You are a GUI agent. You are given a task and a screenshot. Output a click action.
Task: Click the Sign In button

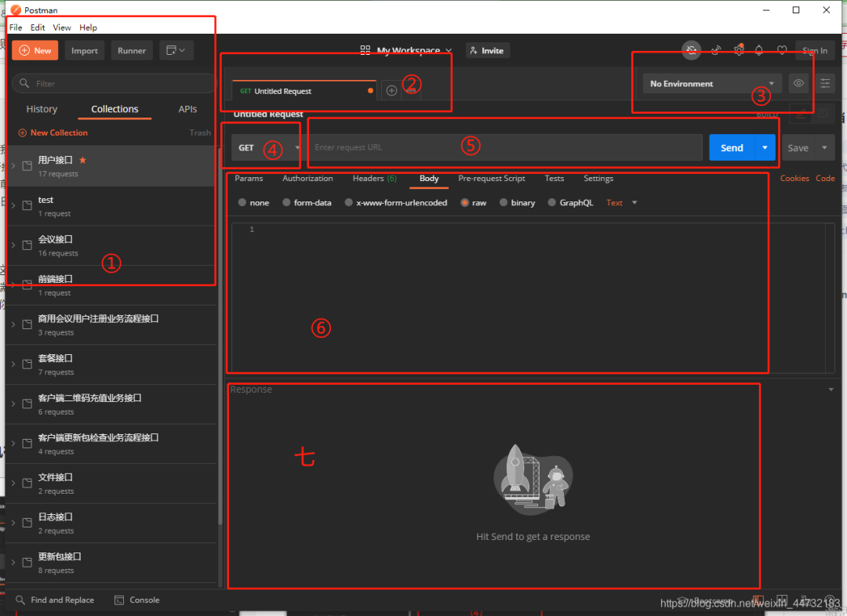(x=815, y=50)
